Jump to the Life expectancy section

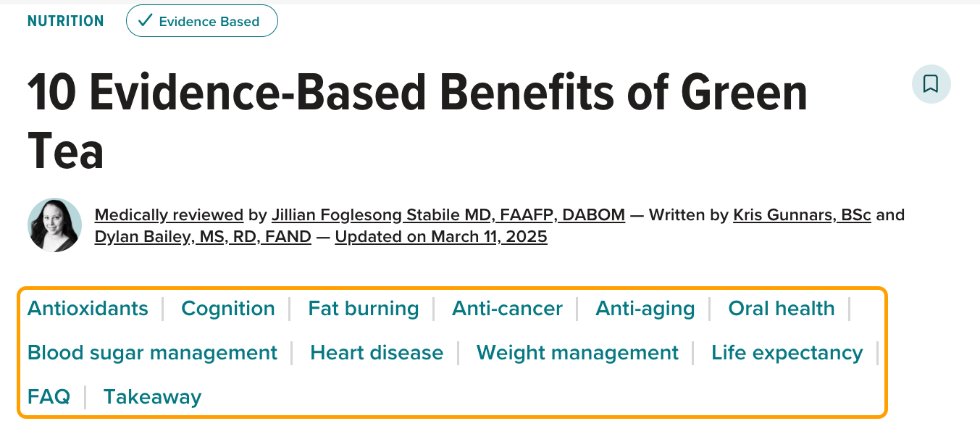787,353
